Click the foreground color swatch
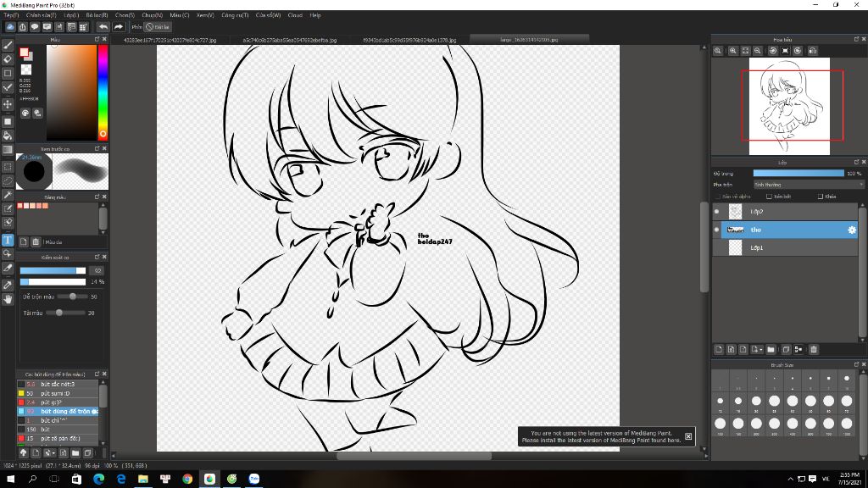 24,53
